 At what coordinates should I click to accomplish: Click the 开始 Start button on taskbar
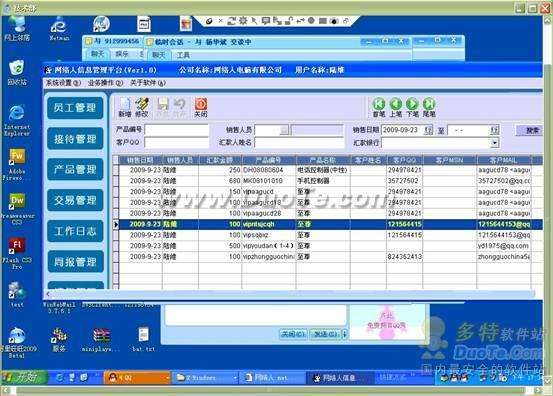point(24,378)
